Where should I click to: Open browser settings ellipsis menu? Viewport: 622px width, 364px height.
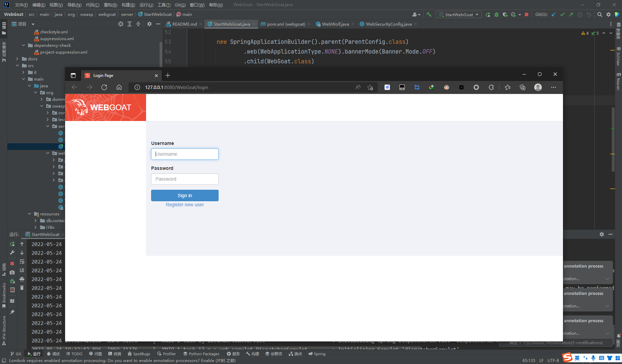point(554,87)
